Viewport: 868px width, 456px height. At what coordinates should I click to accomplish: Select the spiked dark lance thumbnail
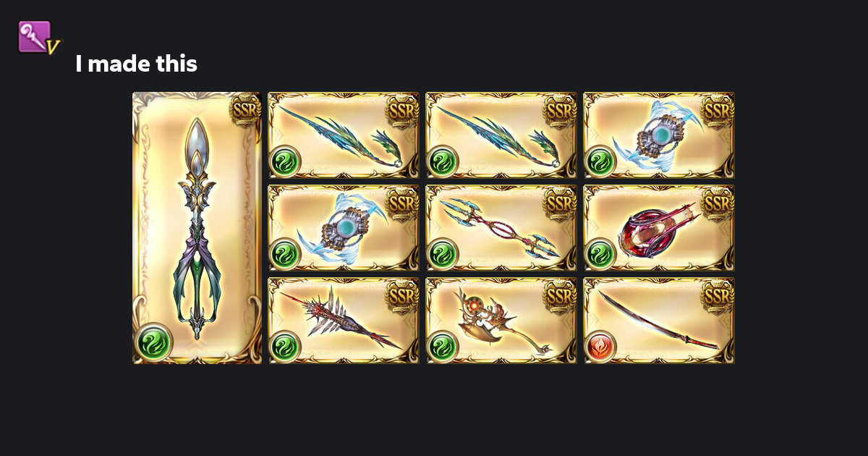pyautogui.click(x=344, y=321)
